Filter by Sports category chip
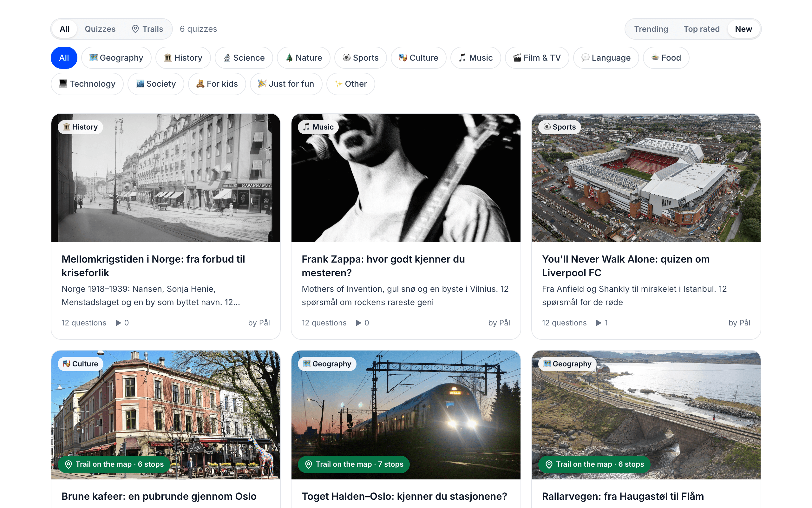 tap(361, 58)
